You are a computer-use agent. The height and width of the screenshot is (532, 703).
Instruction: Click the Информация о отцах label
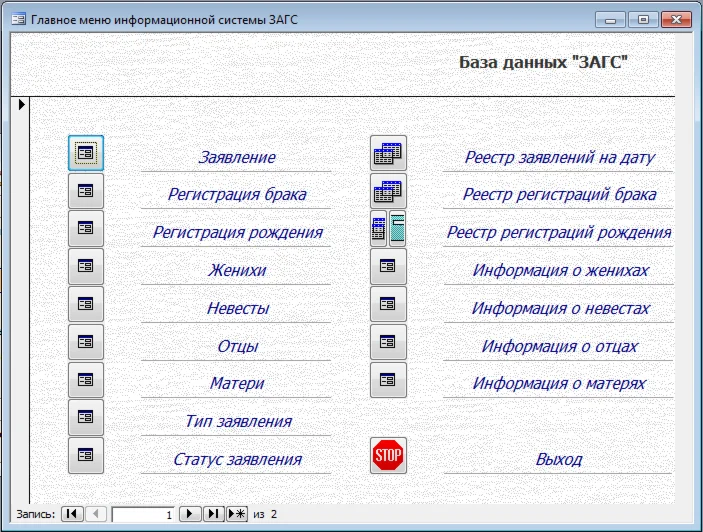559,346
